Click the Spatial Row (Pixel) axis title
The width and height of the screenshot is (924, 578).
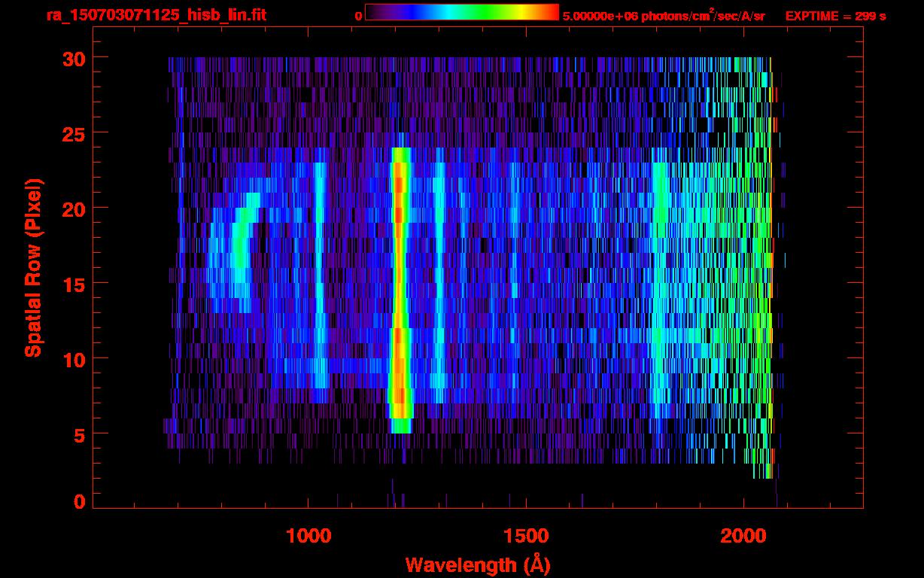[x=33, y=267]
